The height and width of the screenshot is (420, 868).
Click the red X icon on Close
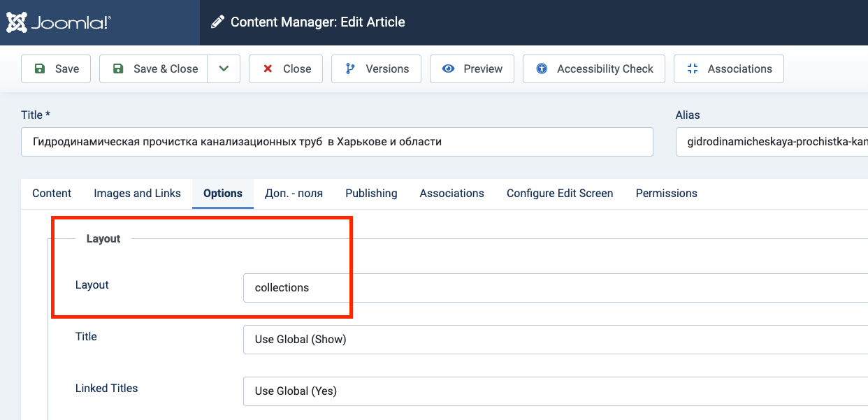[268, 68]
